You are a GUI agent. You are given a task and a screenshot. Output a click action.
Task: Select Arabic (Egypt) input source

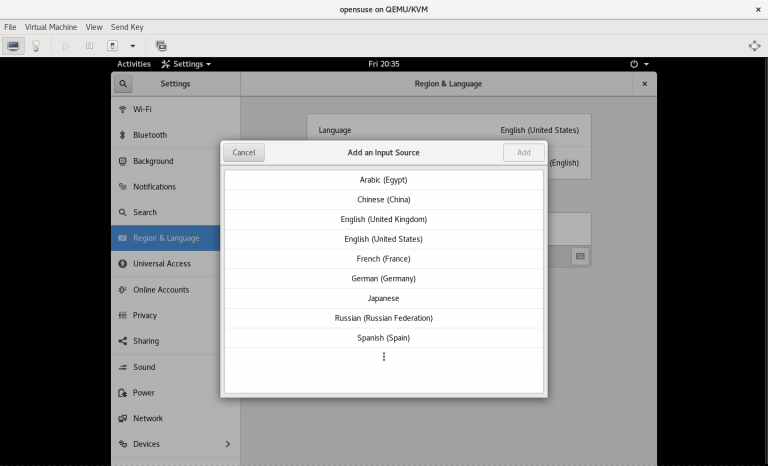(383, 180)
